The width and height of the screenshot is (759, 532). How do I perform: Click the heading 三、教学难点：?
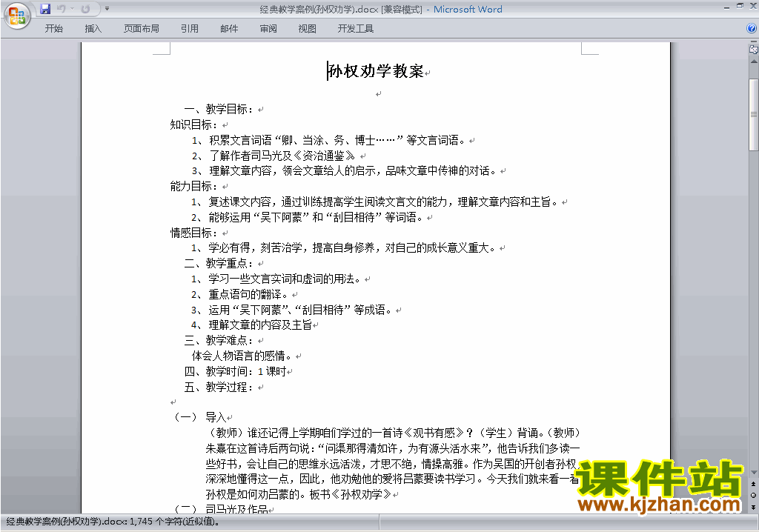click(x=219, y=340)
